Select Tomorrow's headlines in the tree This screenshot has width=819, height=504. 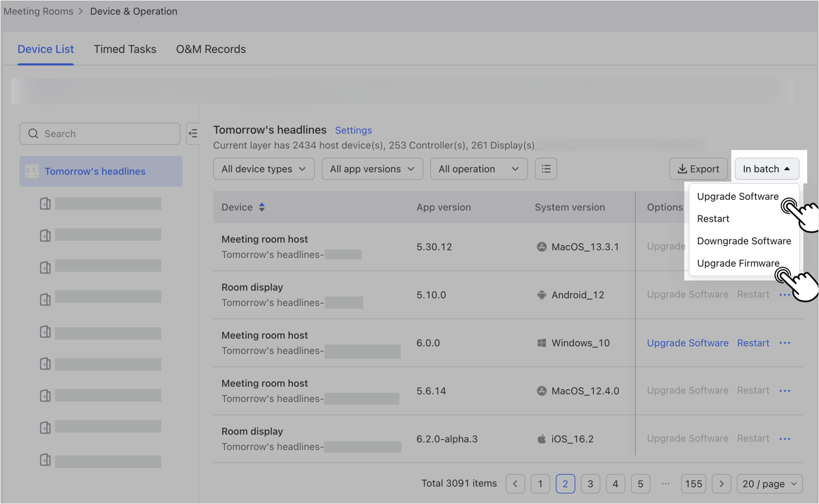tap(101, 171)
